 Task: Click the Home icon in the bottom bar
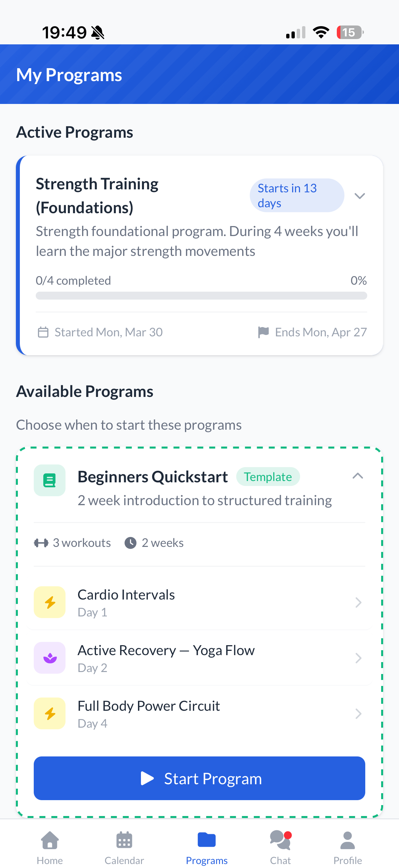coord(50,841)
